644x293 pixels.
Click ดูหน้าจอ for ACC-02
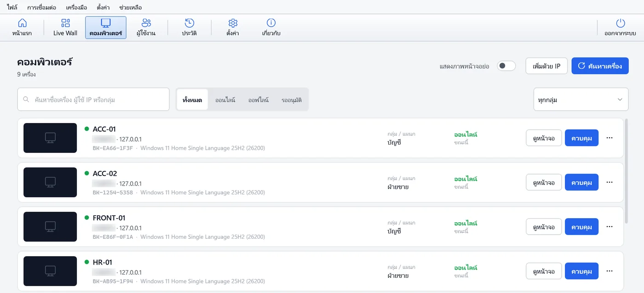pos(544,182)
